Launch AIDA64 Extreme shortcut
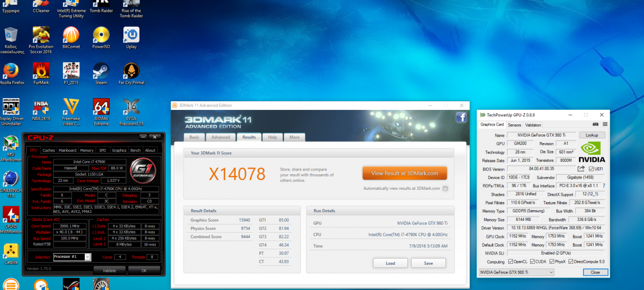The height and width of the screenshot is (290, 644). point(101,107)
